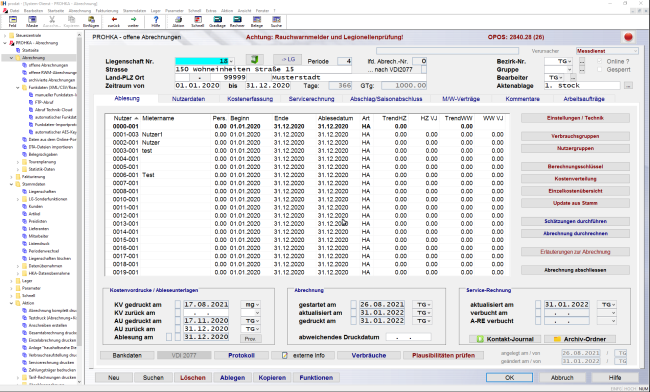The width and height of the screenshot is (650, 392).
Task: Open Servicerechnung drucken in the tree
Action: pos(51,363)
